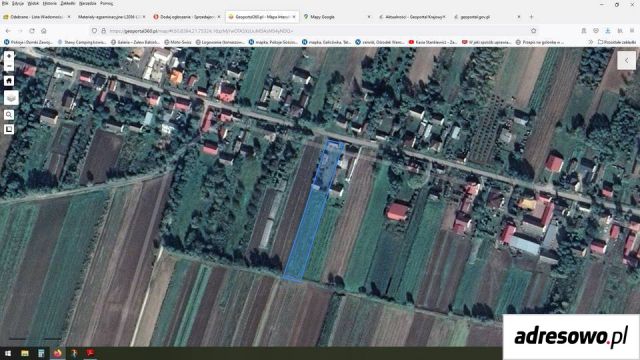This screenshot has width=640, height=360.
Task: Click the square measure tool icon on the map
Action: (9, 129)
